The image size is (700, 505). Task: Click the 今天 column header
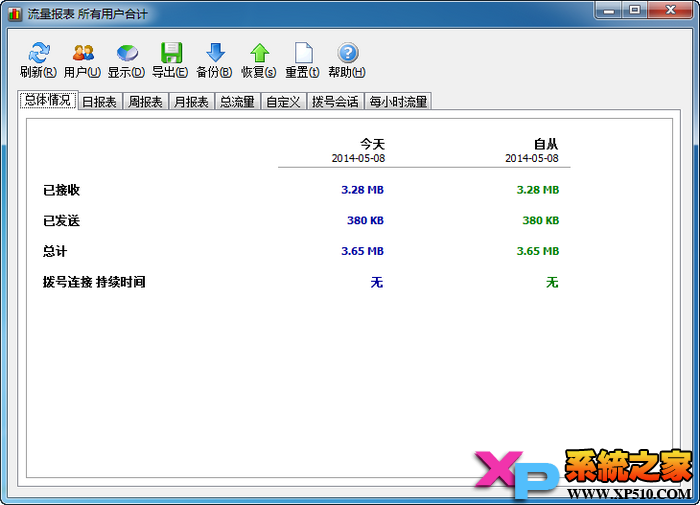(x=372, y=144)
